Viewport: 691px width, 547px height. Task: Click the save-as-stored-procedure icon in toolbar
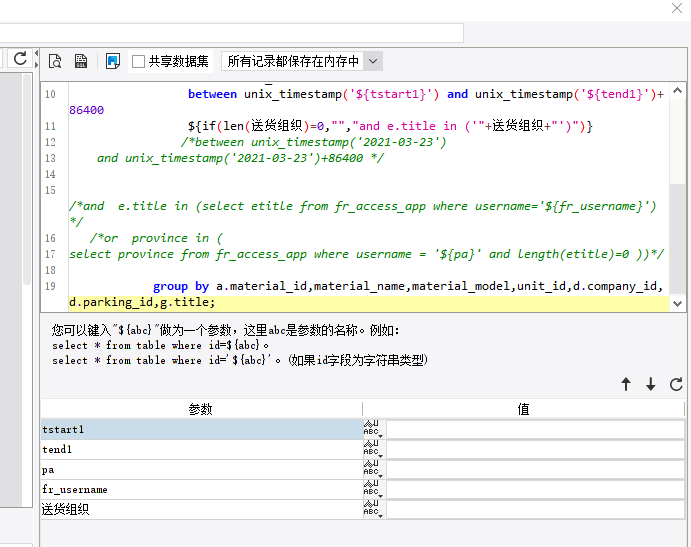pos(82,61)
